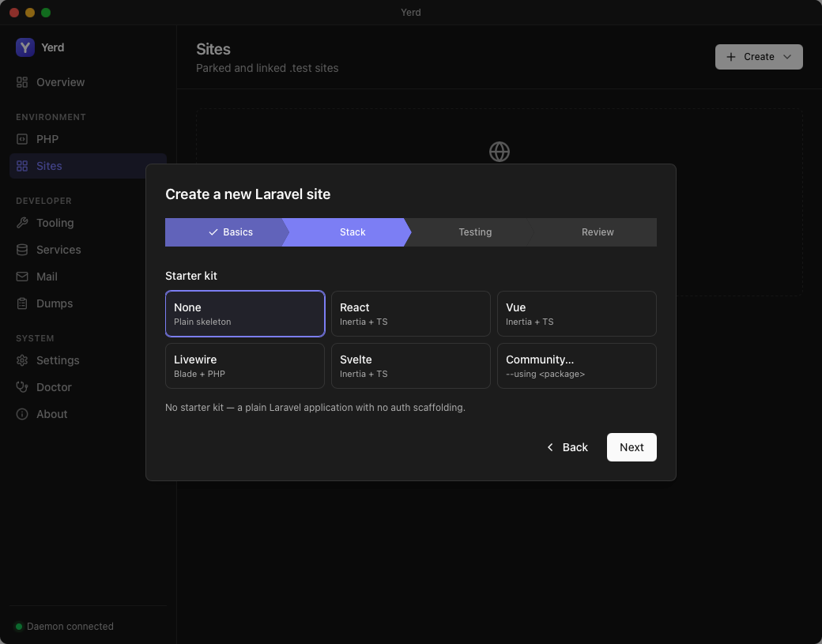822x644 pixels.
Task: Click the Mail envelope icon
Action: (x=22, y=277)
